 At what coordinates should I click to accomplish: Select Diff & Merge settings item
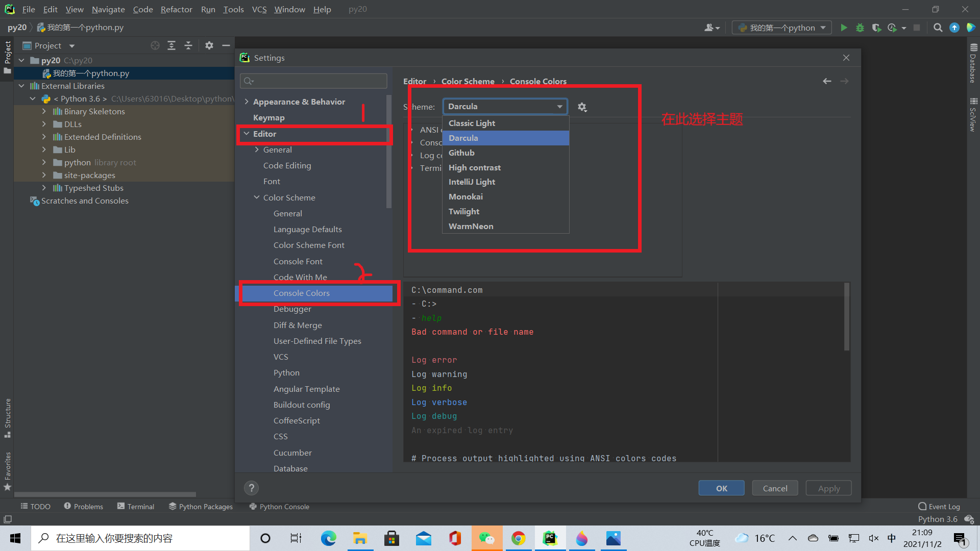pos(298,325)
